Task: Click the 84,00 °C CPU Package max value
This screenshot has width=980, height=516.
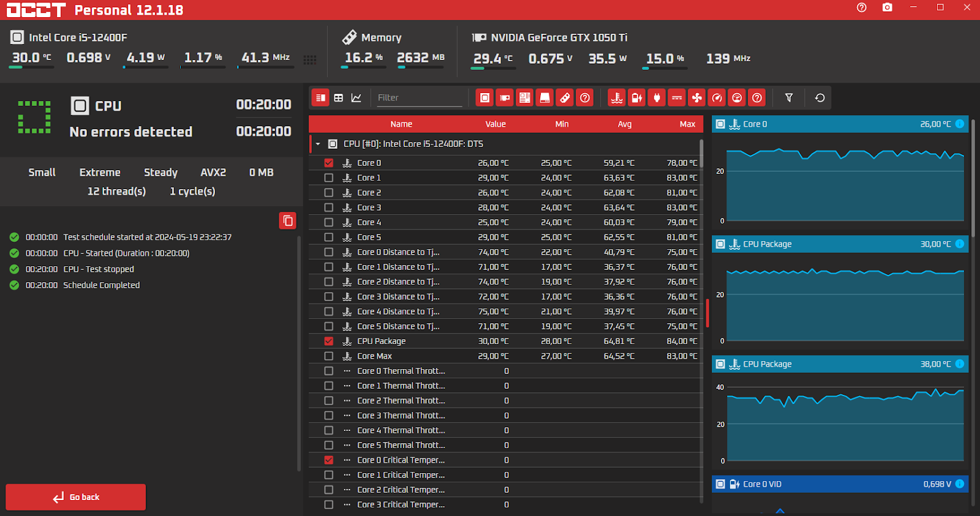Action: point(682,341)
